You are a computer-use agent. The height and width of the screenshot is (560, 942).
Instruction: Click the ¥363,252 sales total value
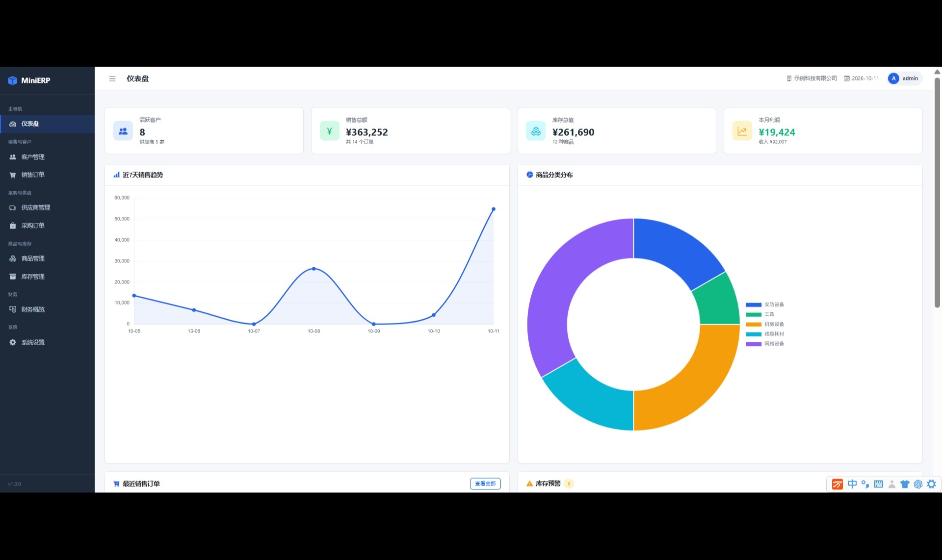coord(366,132)
